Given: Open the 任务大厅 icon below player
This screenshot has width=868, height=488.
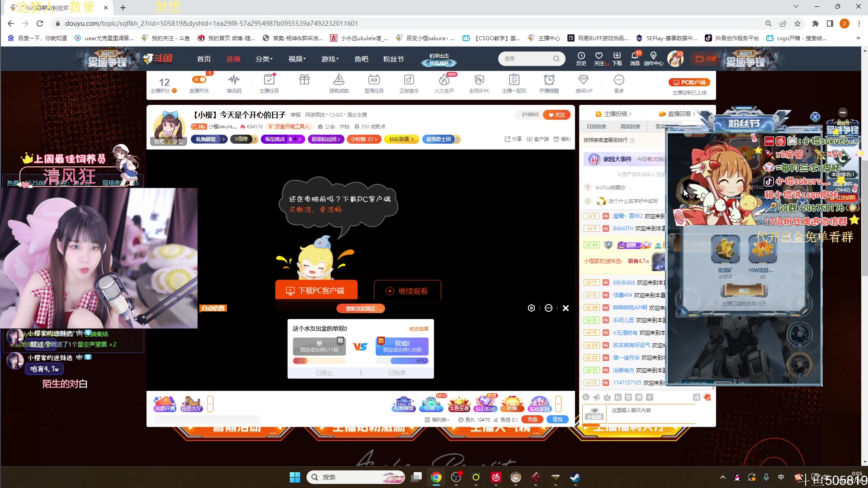Looking at the screenshot, I should pyautogui.click(x=191, y=403).
